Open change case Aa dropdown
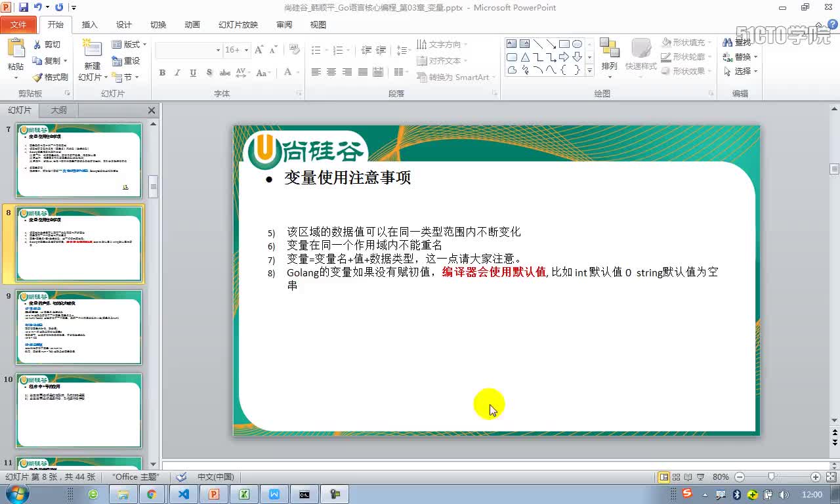This screenshot has height=504, width=840. click(262, 73)
